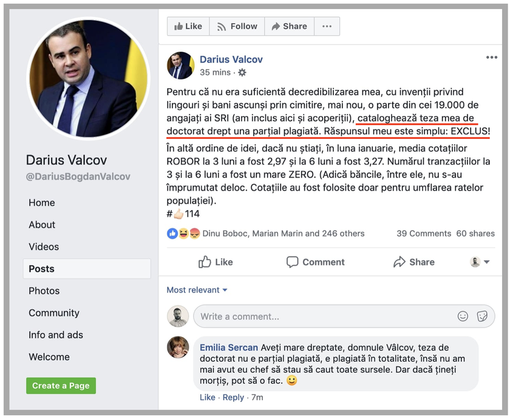Click Darius Valcov's small post avatar
513x420 pixels.
[x=180, y=66]
